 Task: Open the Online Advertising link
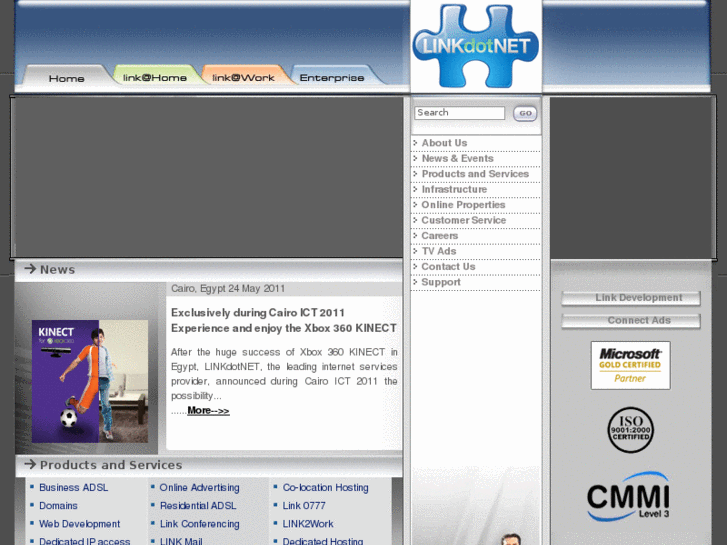(199, 487)
